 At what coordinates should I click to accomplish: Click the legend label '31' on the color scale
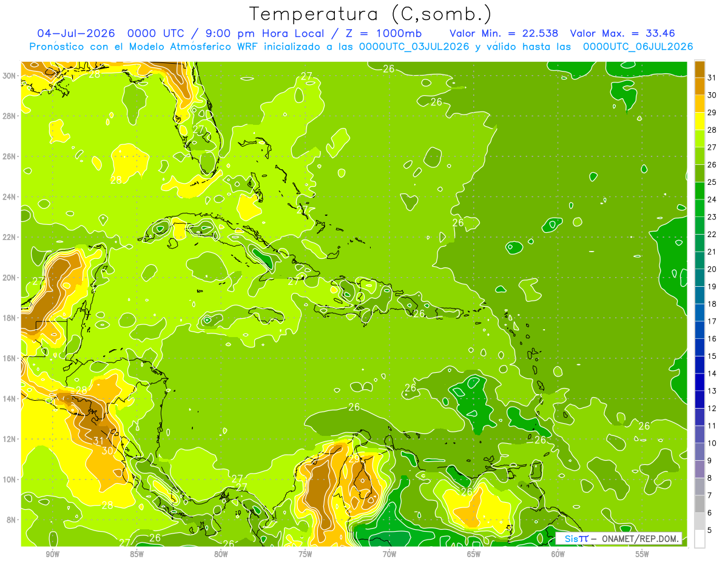(712, 78)
